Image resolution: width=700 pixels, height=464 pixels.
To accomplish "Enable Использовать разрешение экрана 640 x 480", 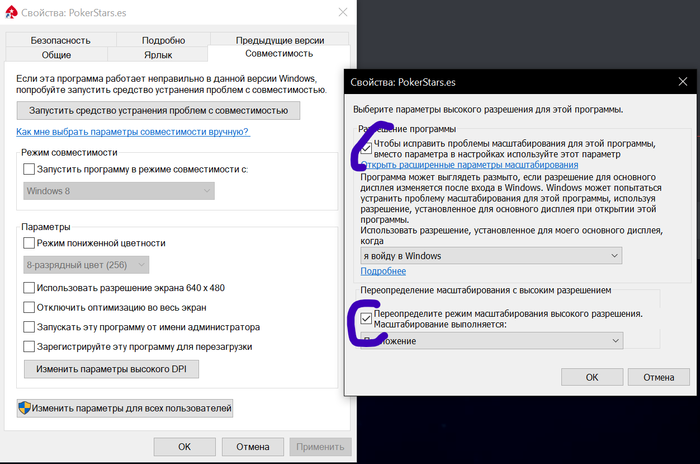I will (29, 288).
